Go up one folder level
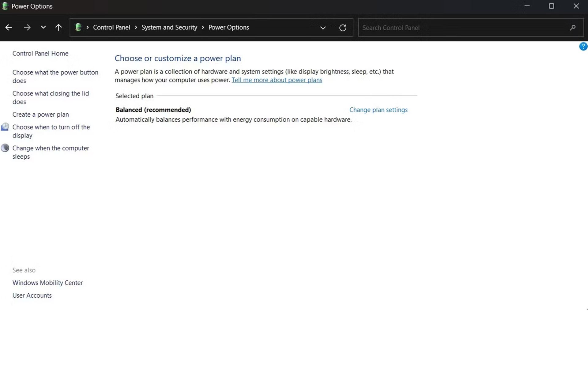This screenshot has width=588, height=365. coord(58,28)
